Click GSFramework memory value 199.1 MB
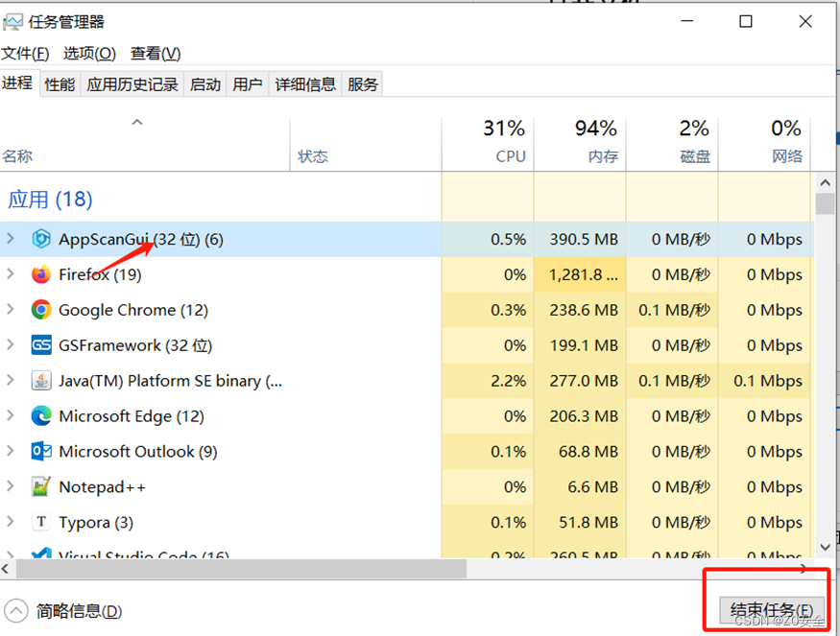Viewport: 840px width, 636px height. [584, 345]
